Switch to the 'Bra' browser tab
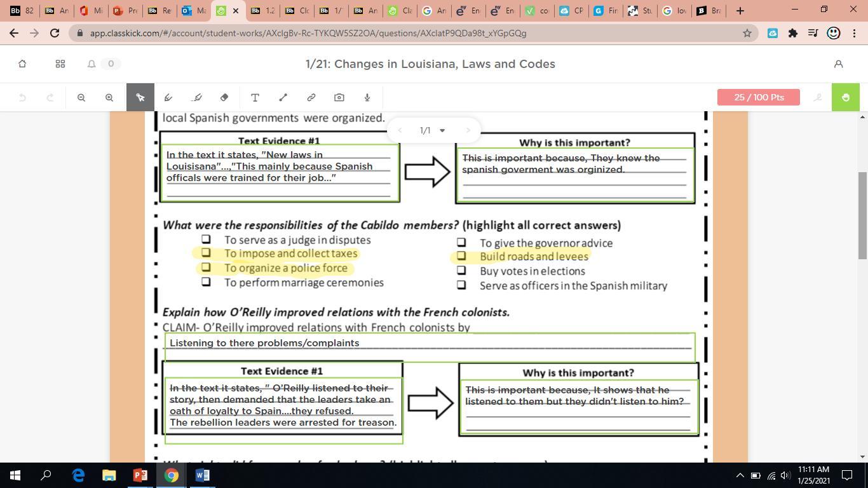This screenshot has width=868, height=488. (709, 11)
